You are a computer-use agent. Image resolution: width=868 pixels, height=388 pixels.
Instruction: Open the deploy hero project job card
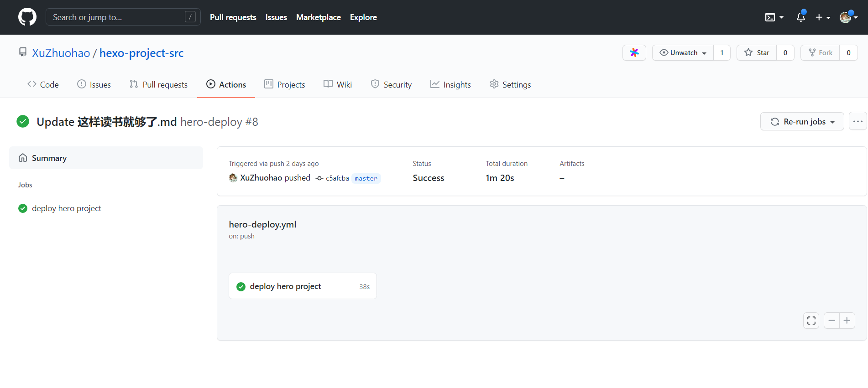(x=303, y=286)
